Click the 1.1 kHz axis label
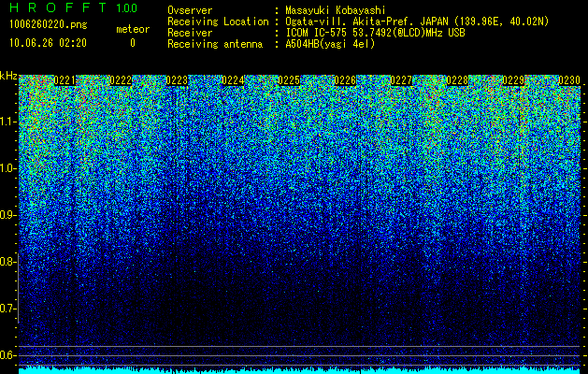The width and height of the screenshot is (588, 374). pyautogui.click(x=7, y=122)
